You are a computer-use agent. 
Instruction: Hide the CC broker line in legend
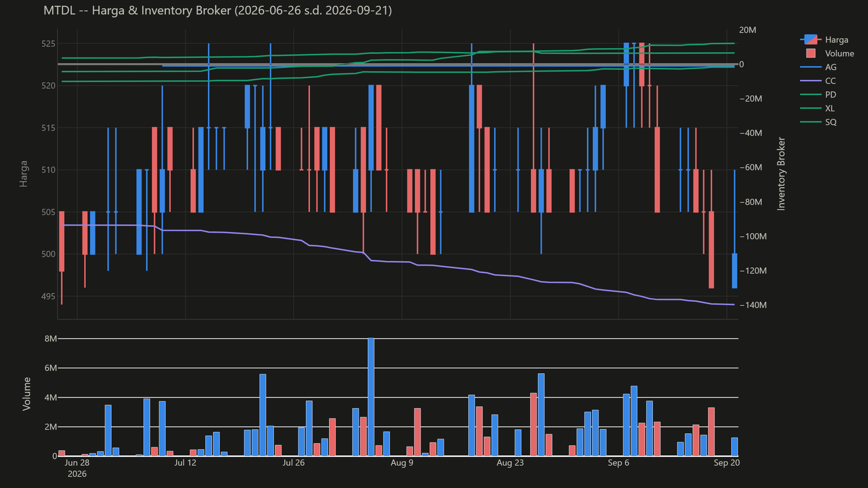click(819, 81)
